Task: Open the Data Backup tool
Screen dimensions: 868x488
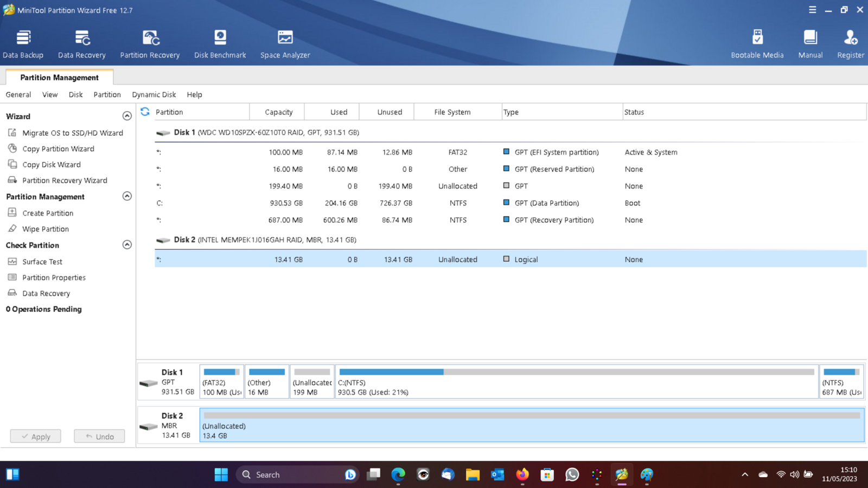Action: click(23, 43)
